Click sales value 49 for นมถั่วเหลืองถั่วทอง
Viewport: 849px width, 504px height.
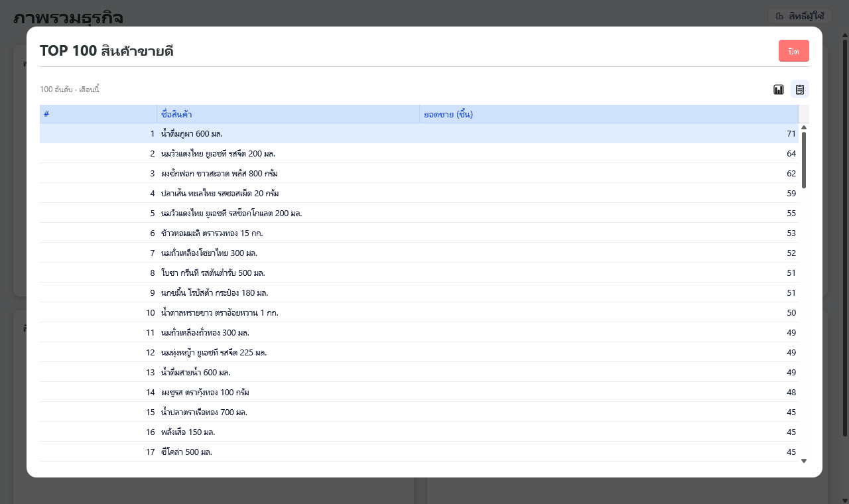[791, 333]
